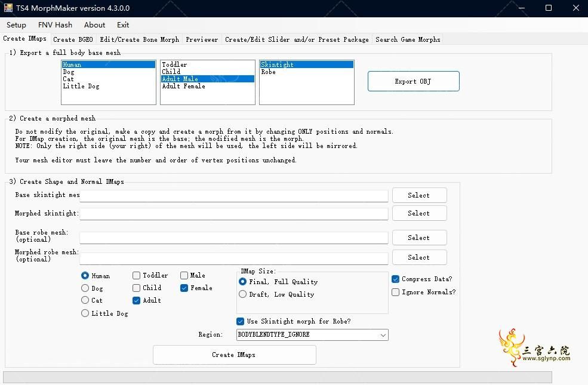The height and width of the screenshot is (385, 588).
Task: Open the Setup menu
Action: (16, 25)
